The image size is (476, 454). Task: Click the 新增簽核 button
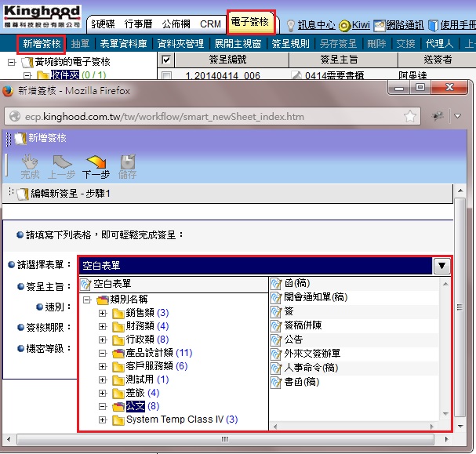40,44
